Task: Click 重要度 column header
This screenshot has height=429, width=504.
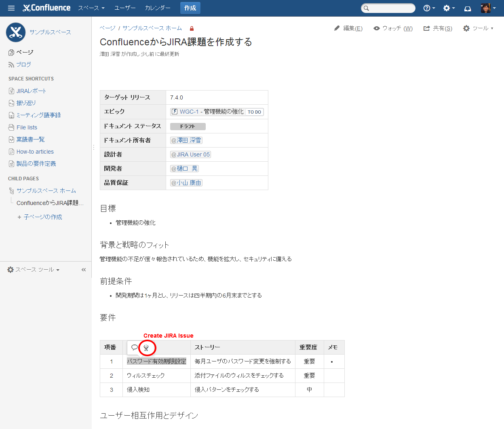Action: point(310,347)
